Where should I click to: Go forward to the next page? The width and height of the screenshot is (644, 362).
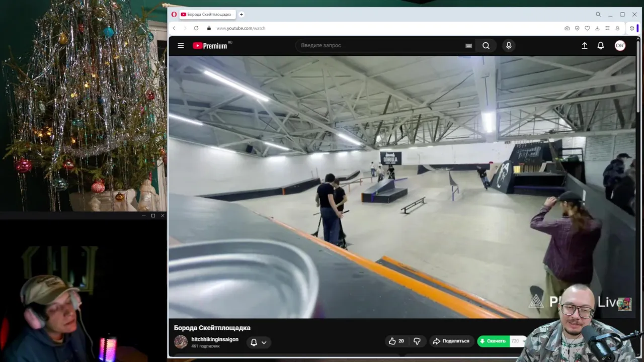[185, 28]
